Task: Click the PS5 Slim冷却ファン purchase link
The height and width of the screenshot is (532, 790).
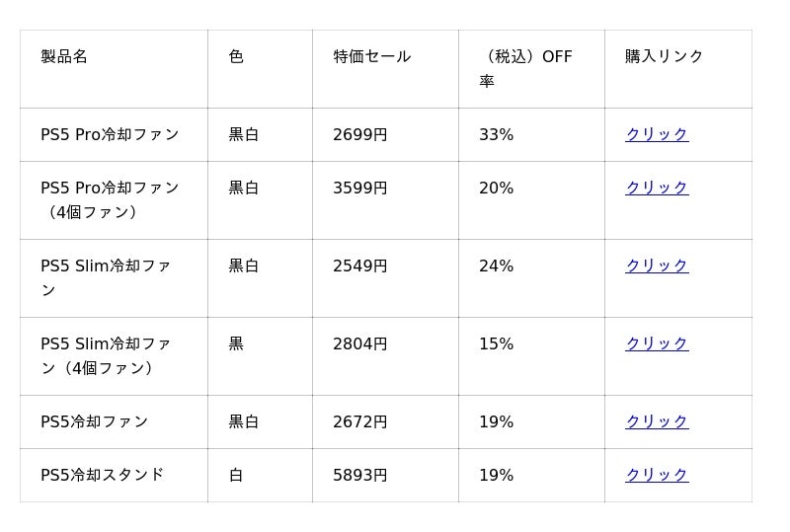Action: point(657,266)
